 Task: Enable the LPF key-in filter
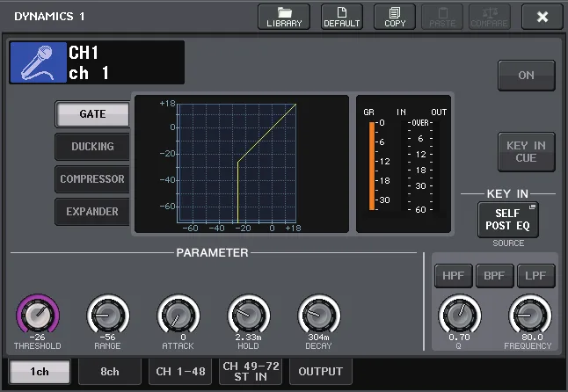pos(535,276)
